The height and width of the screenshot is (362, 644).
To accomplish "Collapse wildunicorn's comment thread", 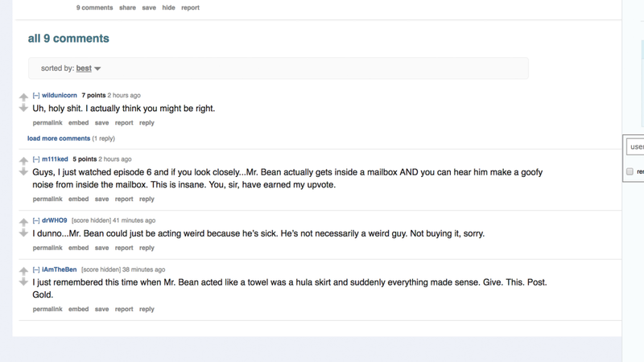I will 36,95.
